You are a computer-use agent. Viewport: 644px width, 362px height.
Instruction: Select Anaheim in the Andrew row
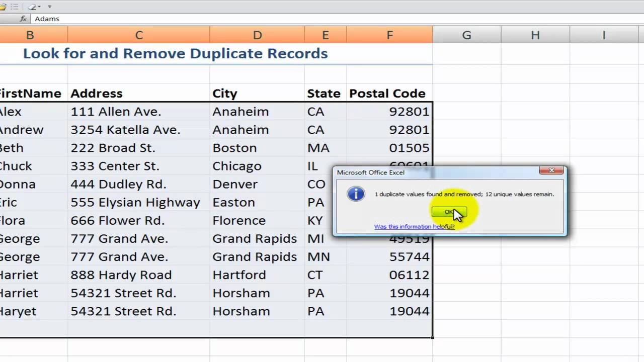point(257,130)
